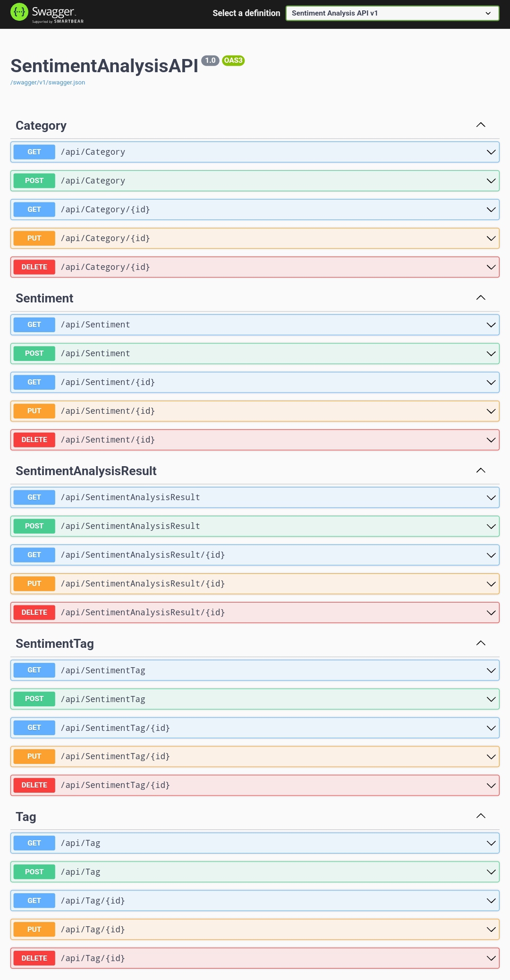Viewport: 510px width, 980px height.
Task: Expand the DELETE /api/Sentiment/{id} operation
Action: pos(491,440)
